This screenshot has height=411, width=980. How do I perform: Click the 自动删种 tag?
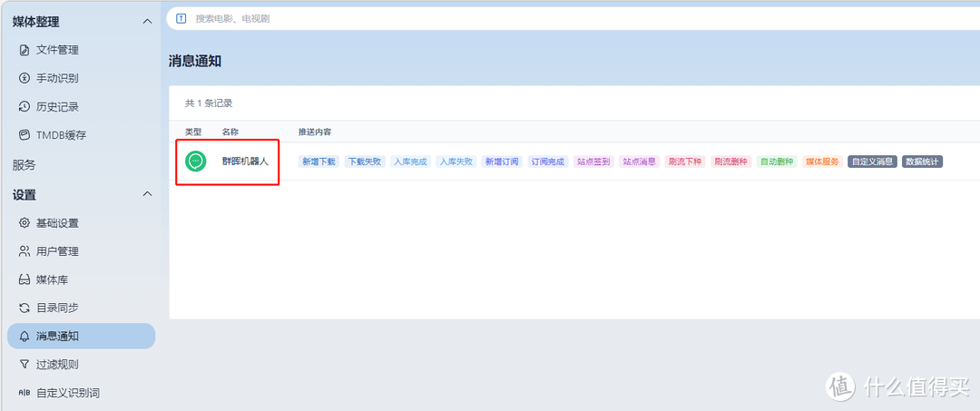pyautogui.click(x=777, y=161)
